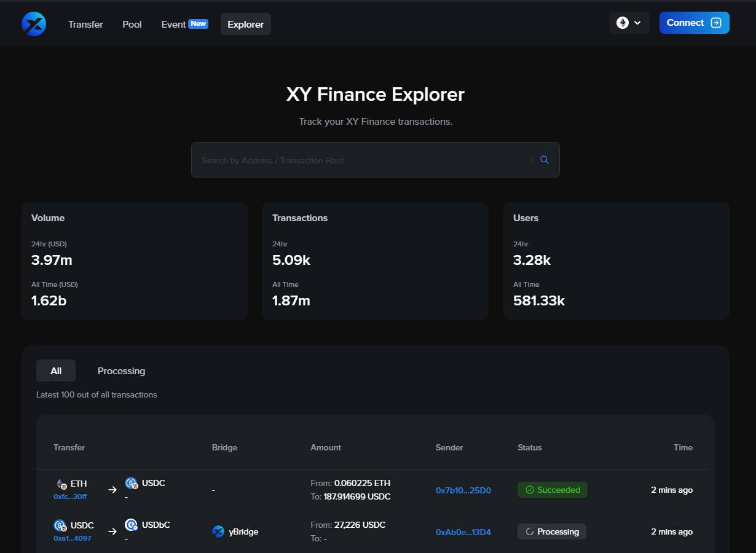Click the 187.914699 USDC to amount

click(x=357, y=496)
